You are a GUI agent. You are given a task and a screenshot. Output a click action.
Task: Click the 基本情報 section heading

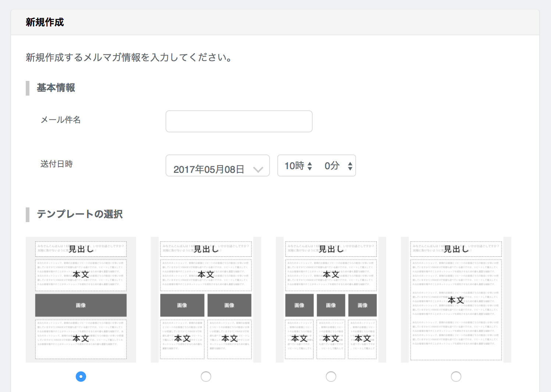pyautogui.click(x=56, y=88)
